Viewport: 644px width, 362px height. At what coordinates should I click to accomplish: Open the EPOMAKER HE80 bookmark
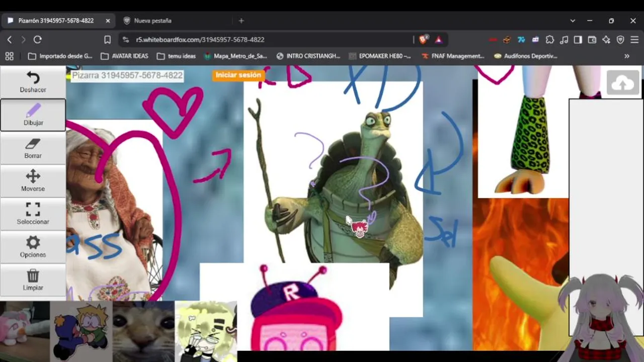point(380,56)
